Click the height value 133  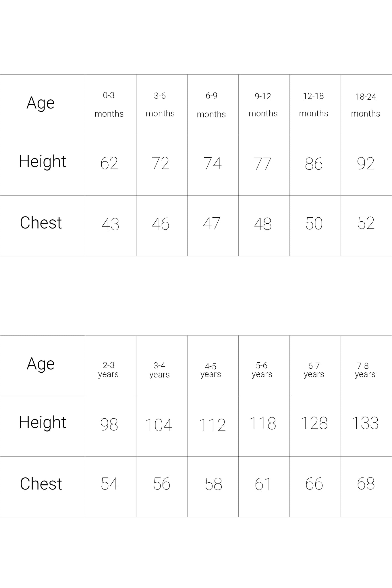365,423
